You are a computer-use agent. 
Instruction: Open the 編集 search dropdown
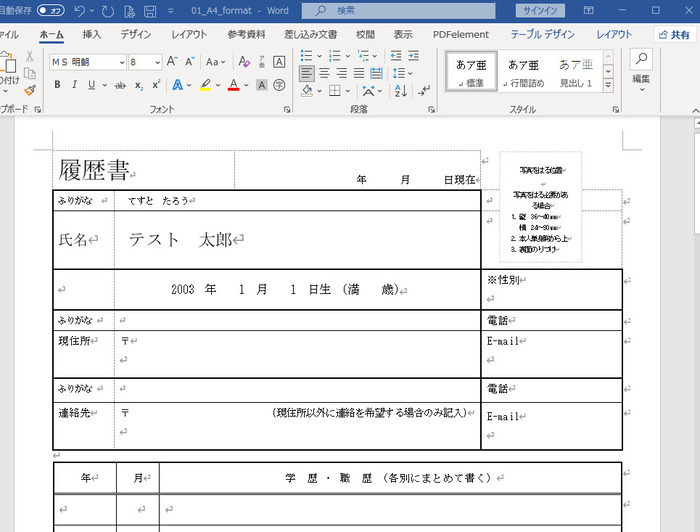(x=641, y=71)
